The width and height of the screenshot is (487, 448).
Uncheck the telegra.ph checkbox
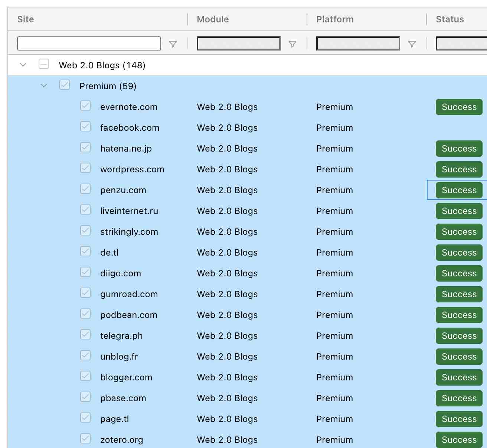85,335
